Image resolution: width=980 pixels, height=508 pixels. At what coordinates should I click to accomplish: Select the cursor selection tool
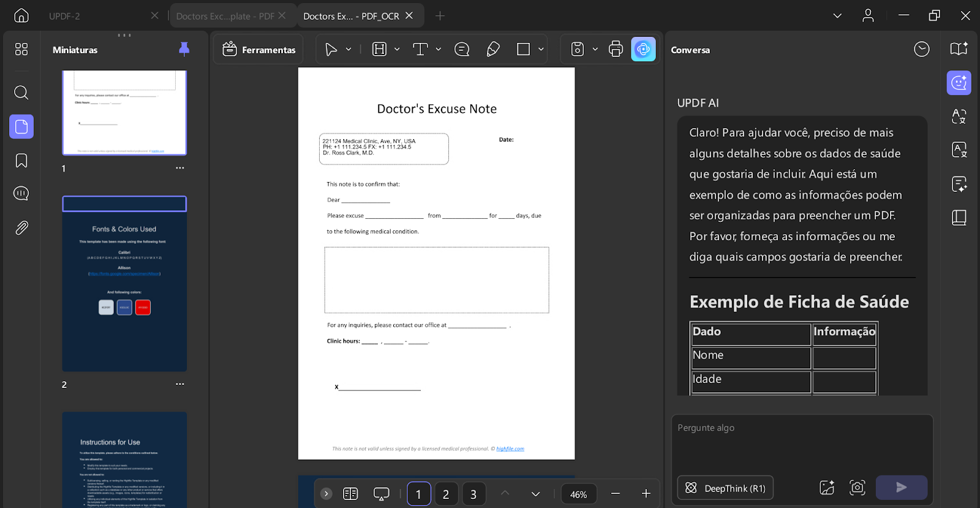pos(331,50)
